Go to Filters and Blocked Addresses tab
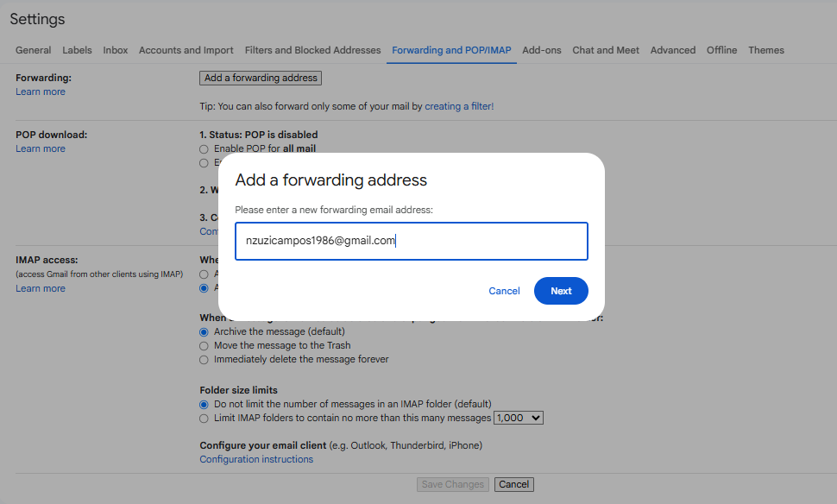 pos(312,50)
